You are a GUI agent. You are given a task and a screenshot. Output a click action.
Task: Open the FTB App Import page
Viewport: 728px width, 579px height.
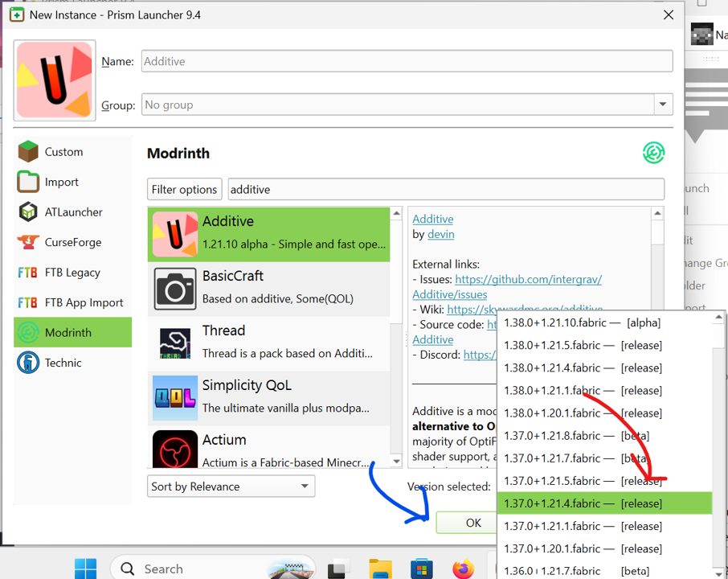[x=84, y=302]
